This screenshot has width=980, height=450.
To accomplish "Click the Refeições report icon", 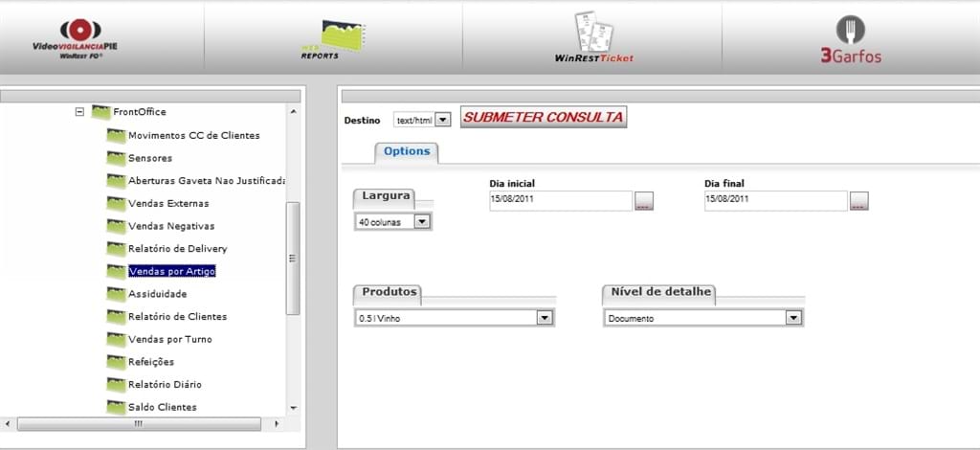I will coord(116,362).
